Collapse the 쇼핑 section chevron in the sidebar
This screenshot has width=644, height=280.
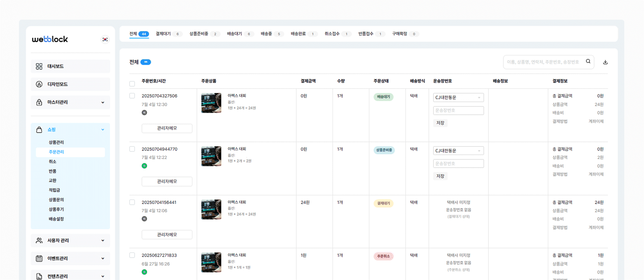103,129
